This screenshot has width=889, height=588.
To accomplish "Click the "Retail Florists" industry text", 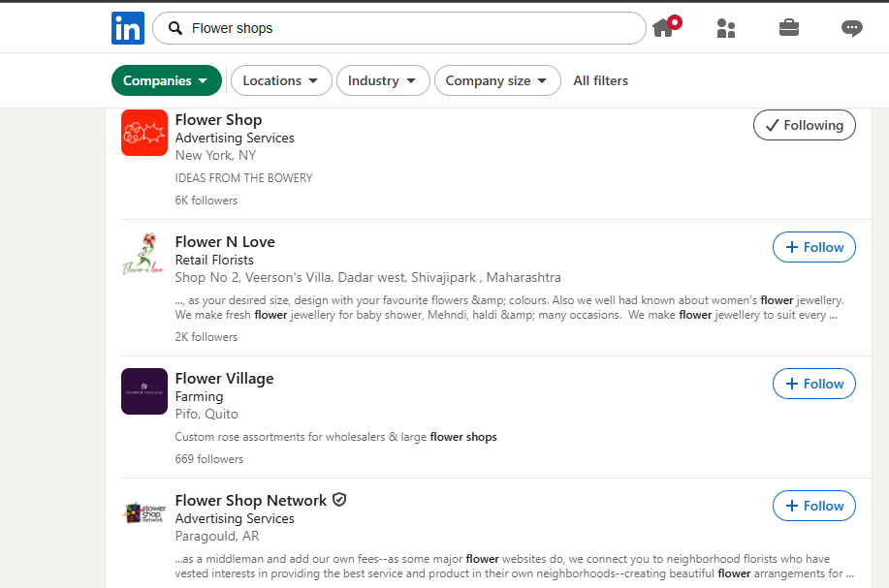I will coord(214,260).
